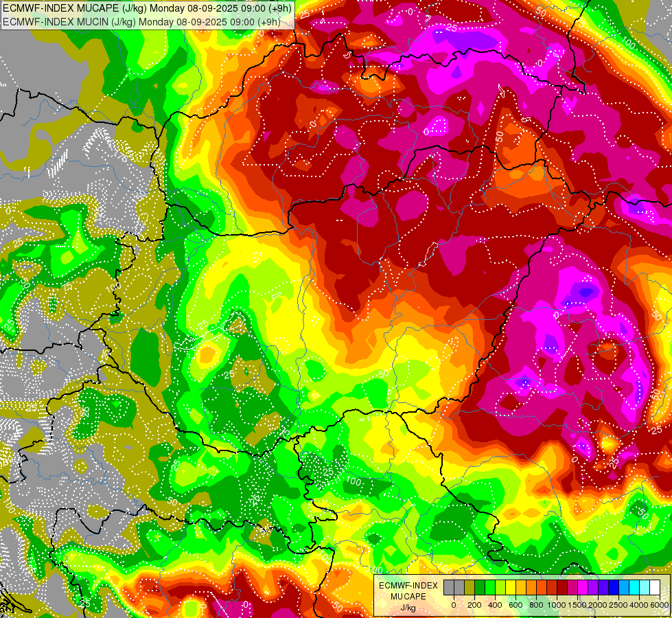The height and width of the screenshot is (618, 672).
Task: Click the legend title 'ECMWF-INDEX MUCAPE J/kg'
Action: (x=408, y=597)
